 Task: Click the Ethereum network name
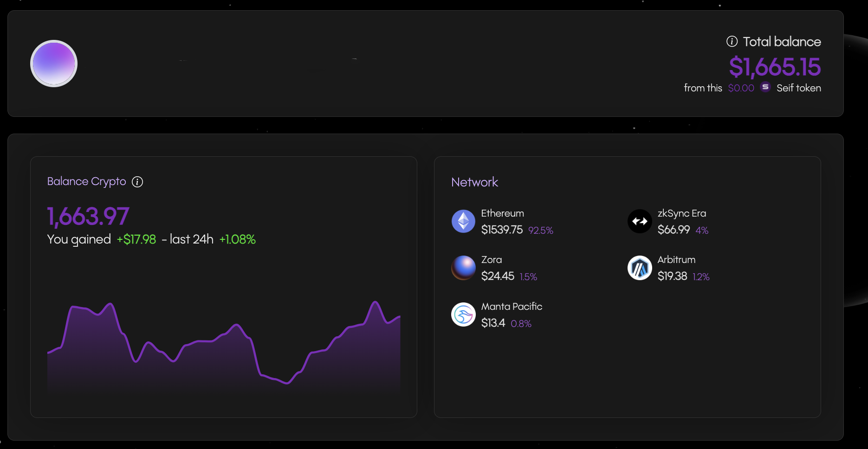[x=502, y=213]
